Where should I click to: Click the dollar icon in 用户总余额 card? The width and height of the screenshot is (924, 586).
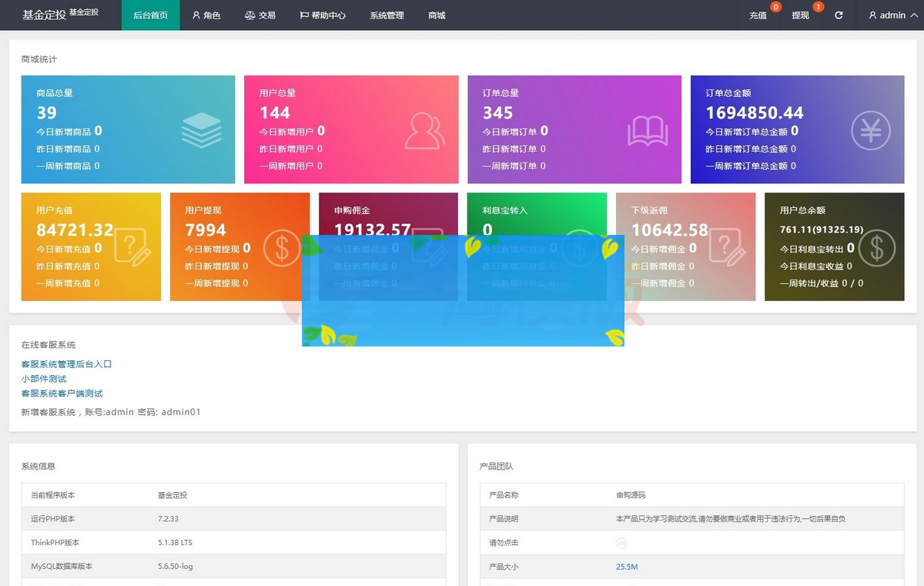pyautogui.click(x=876, y=247)
